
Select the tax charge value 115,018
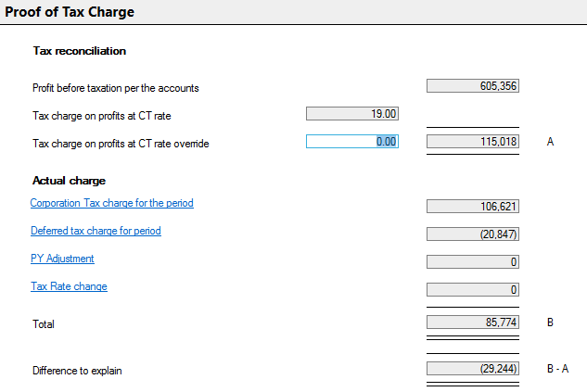pyautogui.click(x=473, y=142)
